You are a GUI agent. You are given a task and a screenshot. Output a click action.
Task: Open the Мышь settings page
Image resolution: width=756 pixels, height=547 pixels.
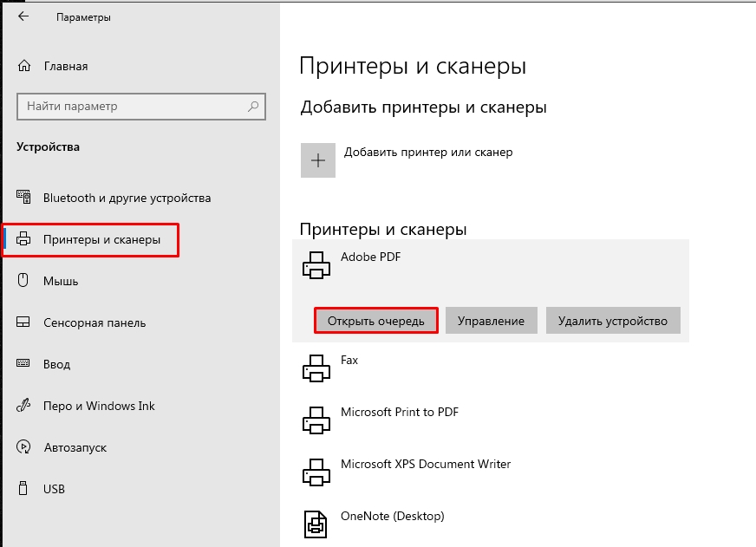(61, 281)
